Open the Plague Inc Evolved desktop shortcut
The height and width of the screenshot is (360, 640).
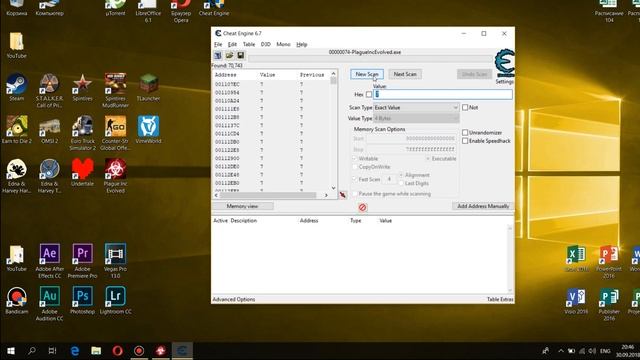coord(115,176)
